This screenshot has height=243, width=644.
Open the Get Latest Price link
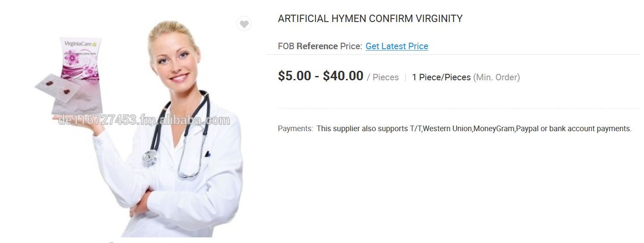tap(397, 46)
